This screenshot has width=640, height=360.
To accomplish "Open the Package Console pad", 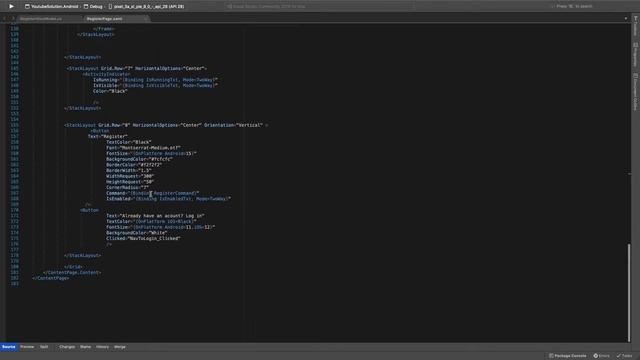I will click(x=567, y=356).
